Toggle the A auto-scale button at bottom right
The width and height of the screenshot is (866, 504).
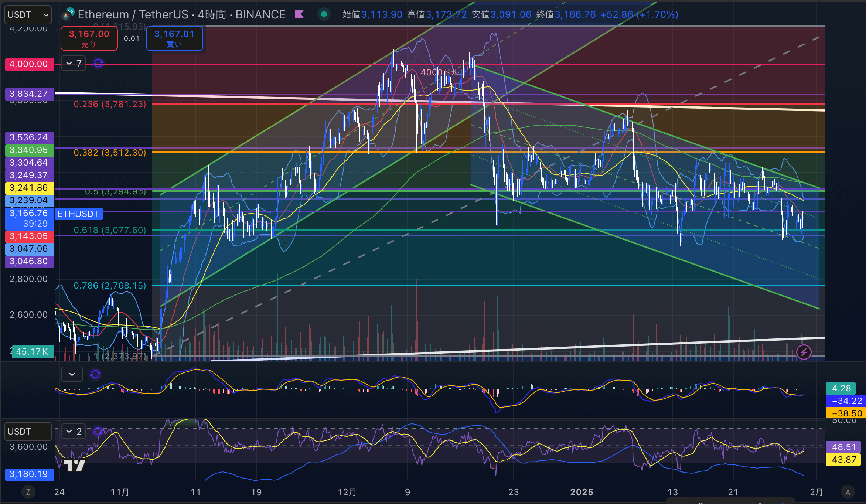point(848,492)
